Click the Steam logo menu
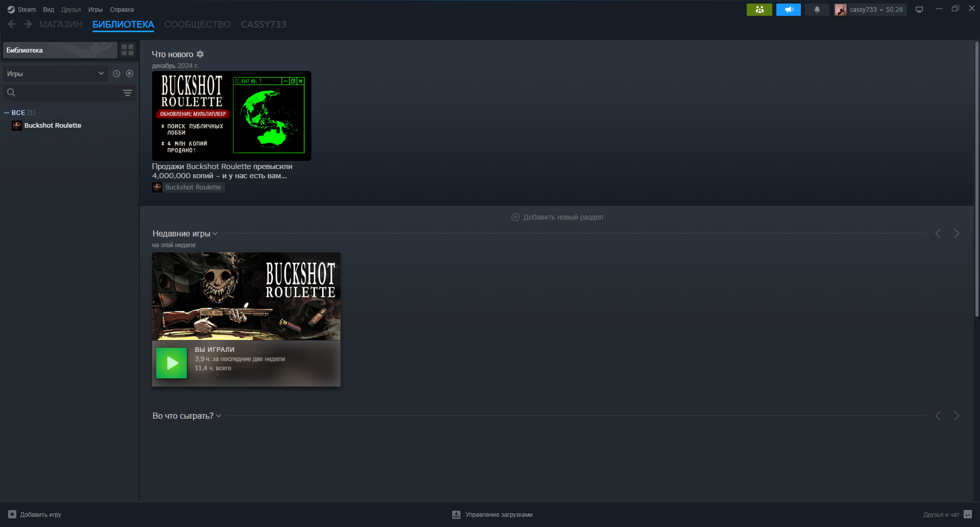Screen dimensions: 980x527 click(x=21, y=9)
